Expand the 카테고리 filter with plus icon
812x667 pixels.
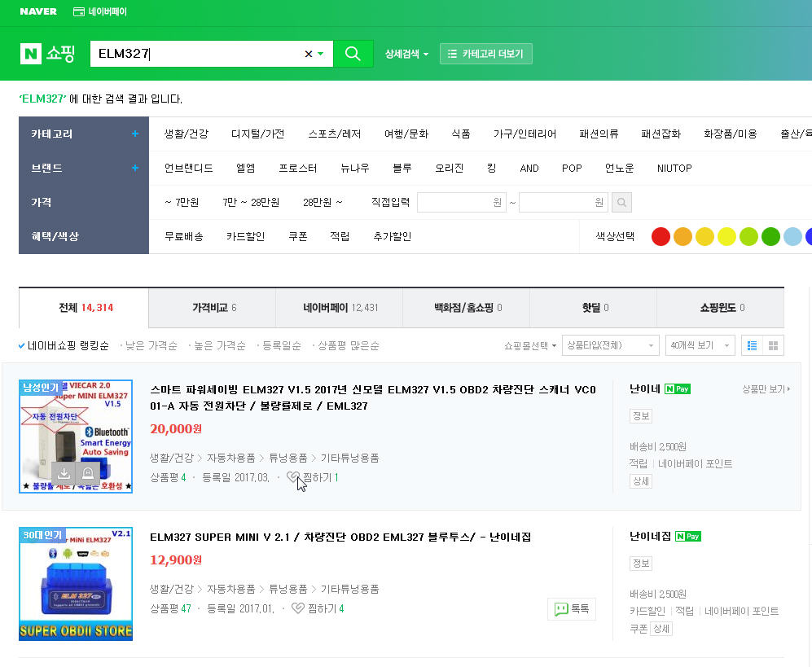(134, 134)
